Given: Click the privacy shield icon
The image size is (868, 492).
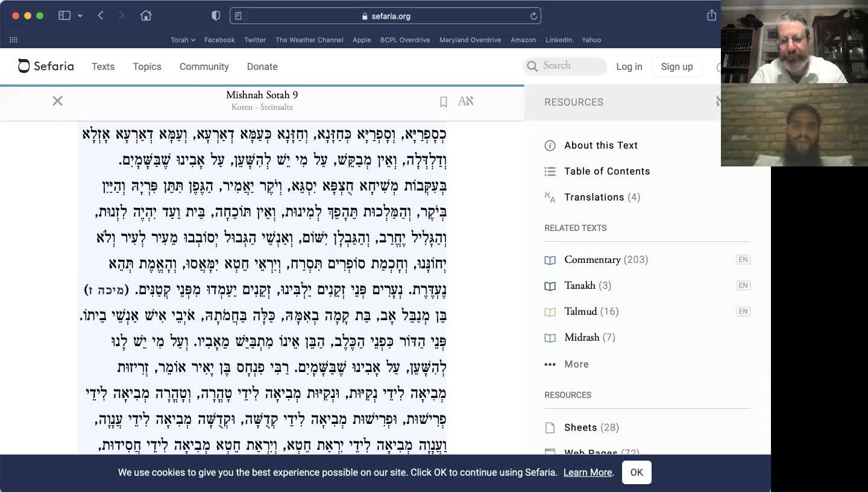Looking at the screenshot, I should point(216,16).
